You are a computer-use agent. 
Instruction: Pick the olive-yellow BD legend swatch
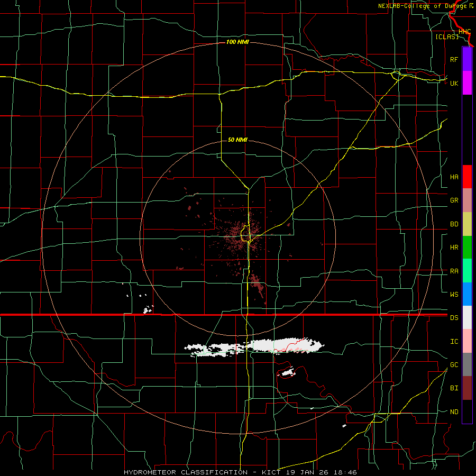467,224
